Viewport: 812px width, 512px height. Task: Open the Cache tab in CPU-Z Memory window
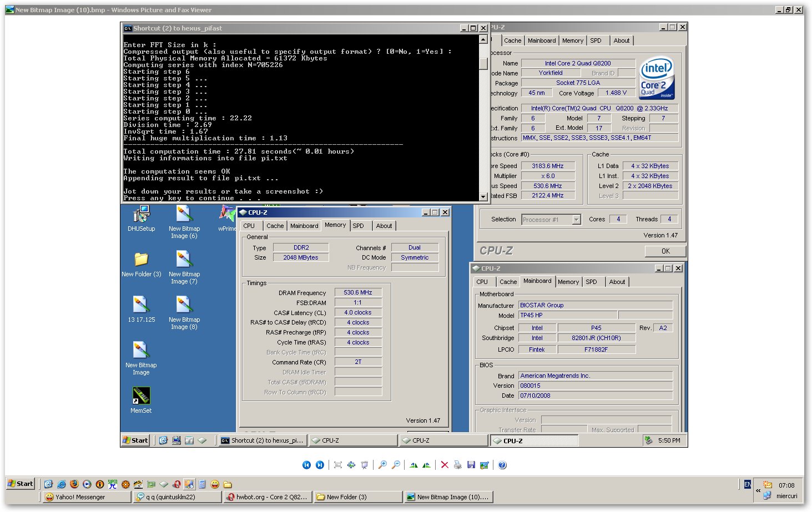point(275,226)
